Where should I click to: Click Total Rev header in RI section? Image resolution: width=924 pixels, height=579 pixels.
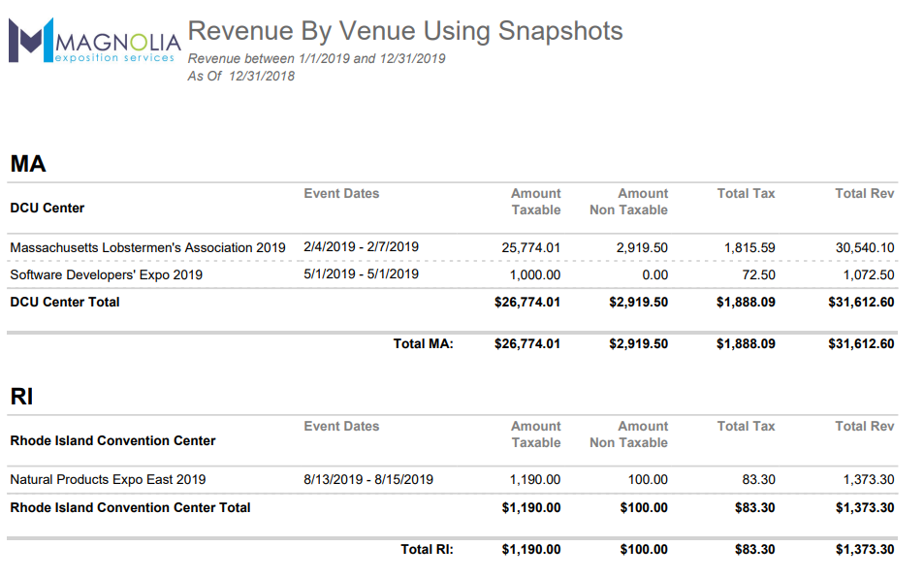click(864, 426)
